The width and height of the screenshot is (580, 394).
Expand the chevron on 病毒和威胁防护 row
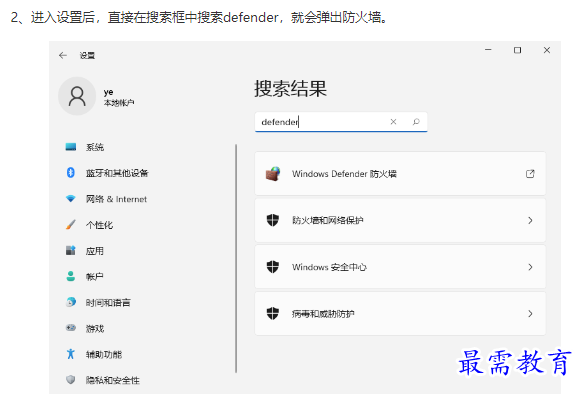[530, 313]
